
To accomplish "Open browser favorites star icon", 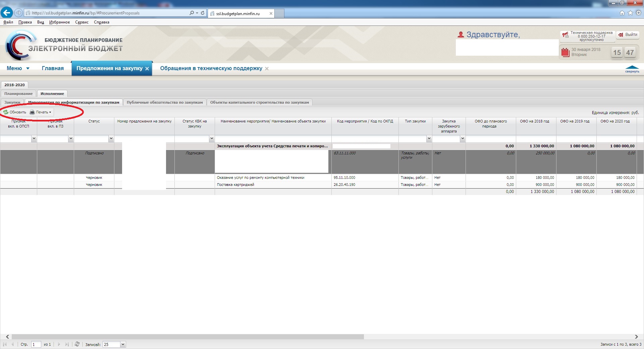I will 630,13.
